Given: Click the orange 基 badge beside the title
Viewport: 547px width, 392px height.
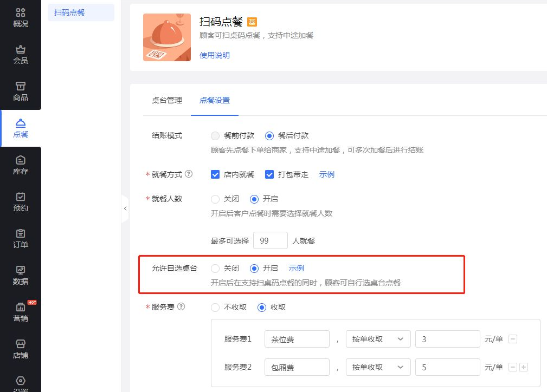Looking at the screenshot, I should (x=252, y=22).
